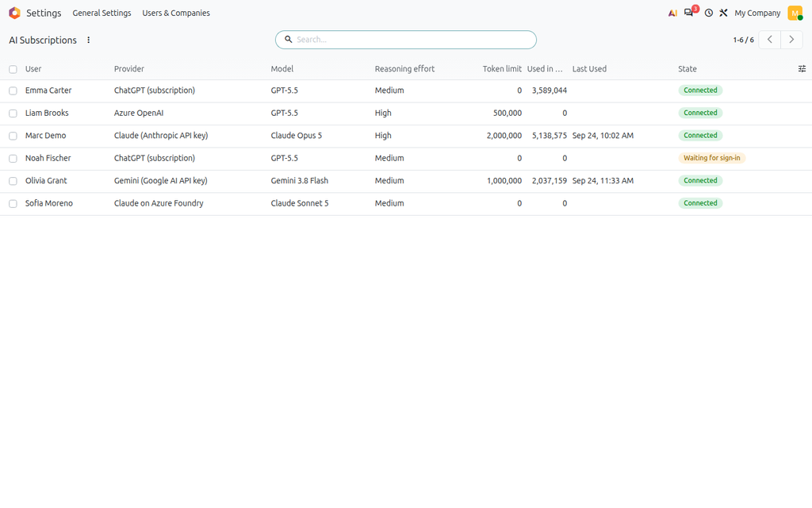Click the Azure OpenAI provider cell
This screenshot has height=508, width=812.
point(139,113)
